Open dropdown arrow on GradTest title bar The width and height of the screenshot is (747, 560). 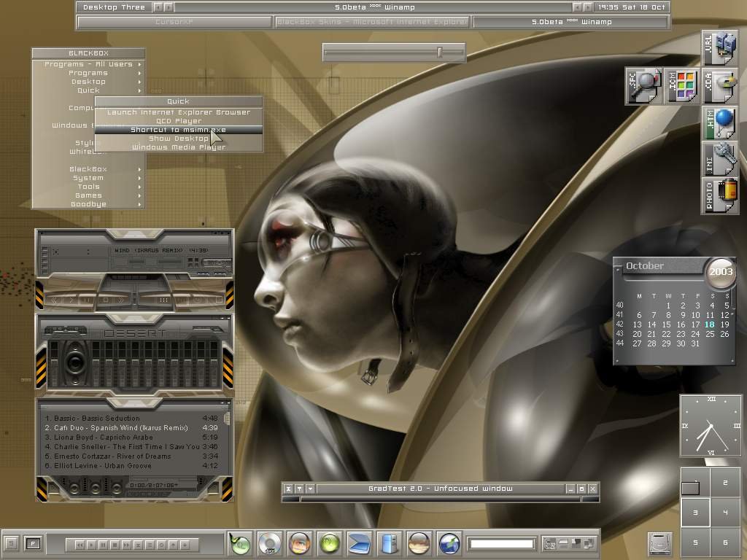pos(310,489)
